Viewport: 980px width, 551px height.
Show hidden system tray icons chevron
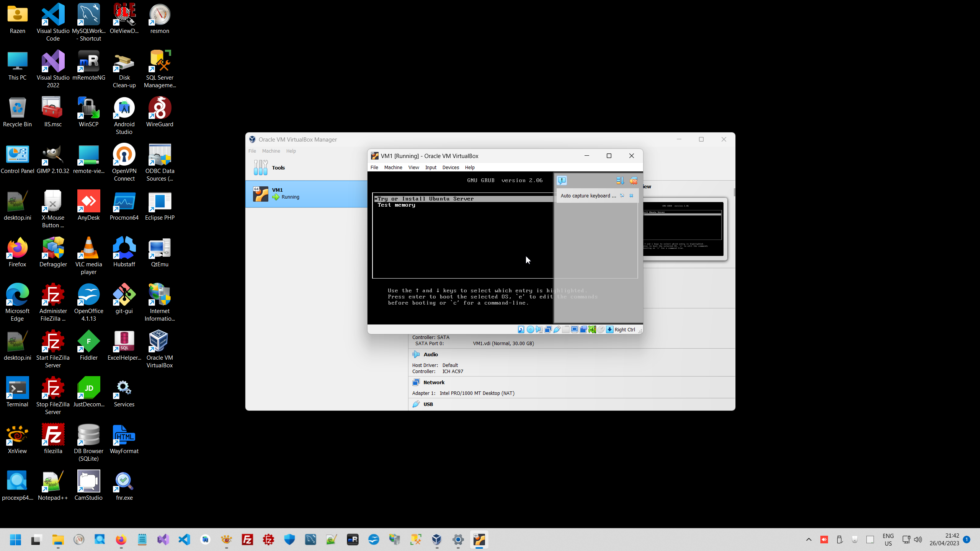[x=808, y=540]
